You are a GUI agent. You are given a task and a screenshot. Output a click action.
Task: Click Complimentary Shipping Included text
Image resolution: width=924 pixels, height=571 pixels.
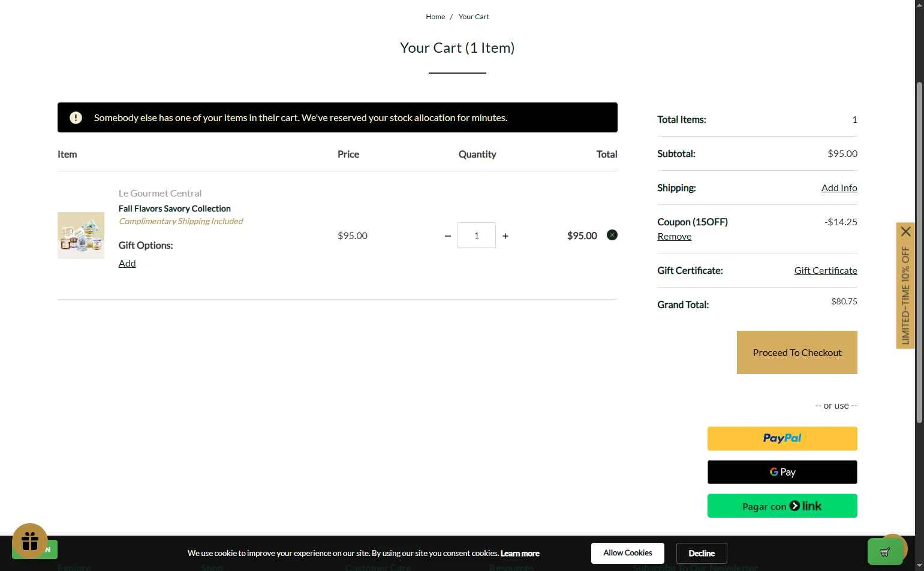180,221
